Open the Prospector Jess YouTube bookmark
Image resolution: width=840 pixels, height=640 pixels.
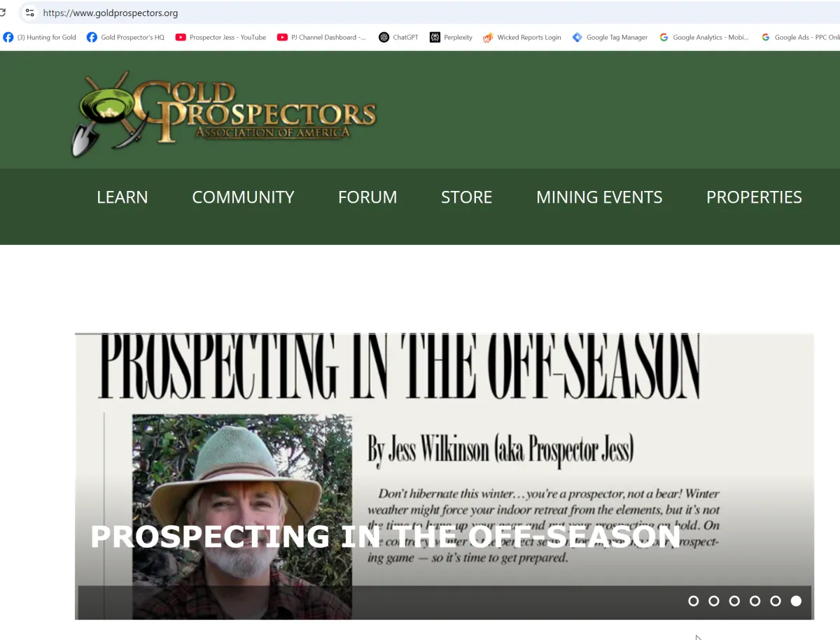click(x=221, y=37)
